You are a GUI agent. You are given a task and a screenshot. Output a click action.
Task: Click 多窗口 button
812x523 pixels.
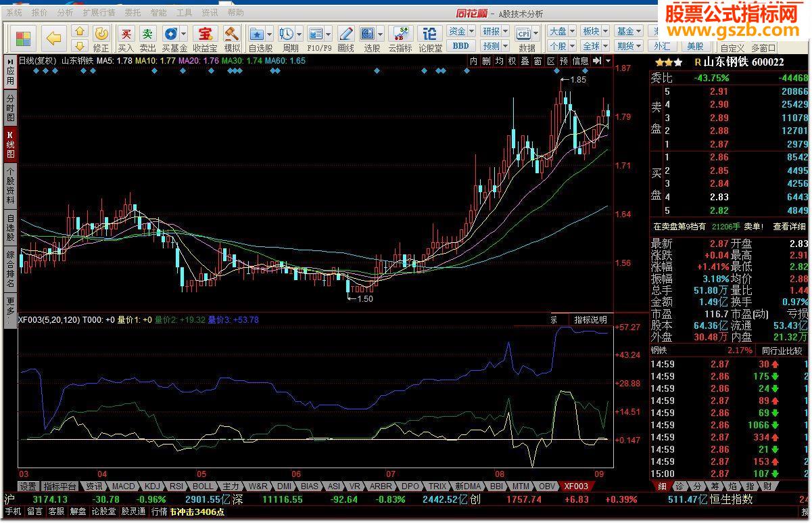click(x=764, y=48)
